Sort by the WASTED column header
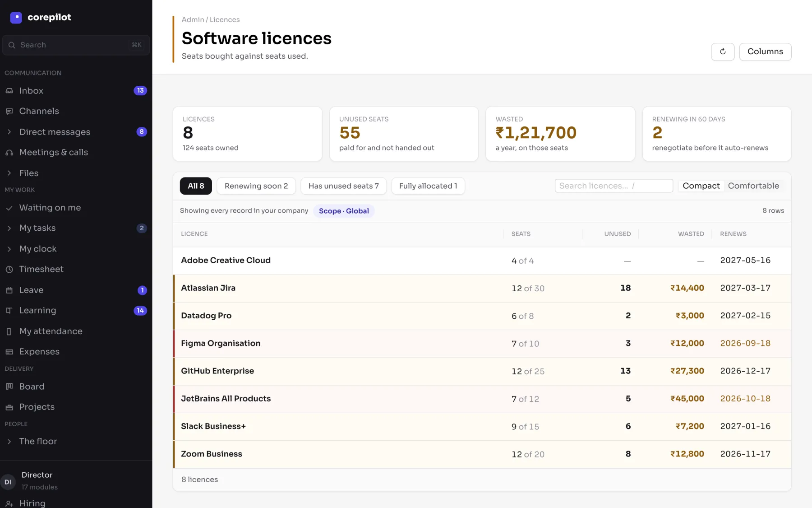The width and height of the screenshot is (812, 508). coord(691,234)
